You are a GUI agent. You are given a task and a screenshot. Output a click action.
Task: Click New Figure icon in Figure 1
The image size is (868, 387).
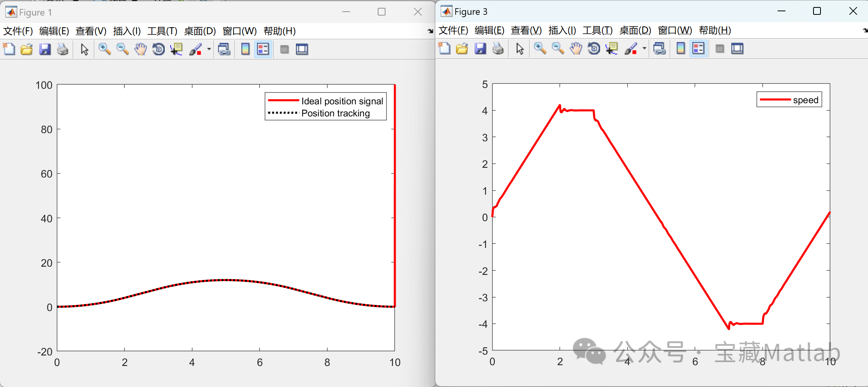click(x=9, y=49)
